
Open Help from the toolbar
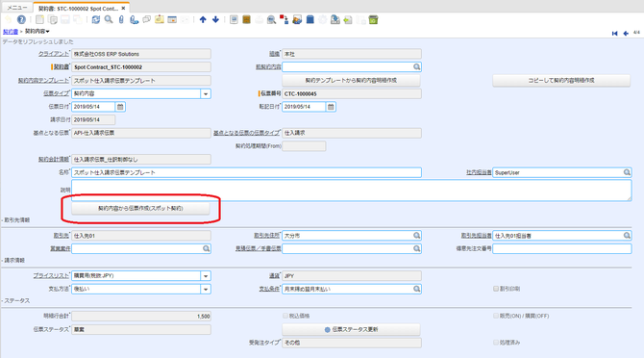tap(21, 20)
